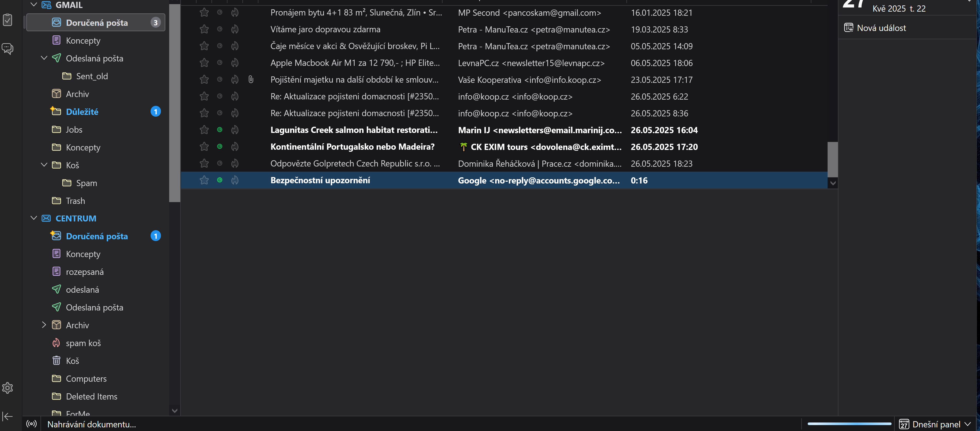Click the Dnešní panel calendar icon

click(904, 424)
